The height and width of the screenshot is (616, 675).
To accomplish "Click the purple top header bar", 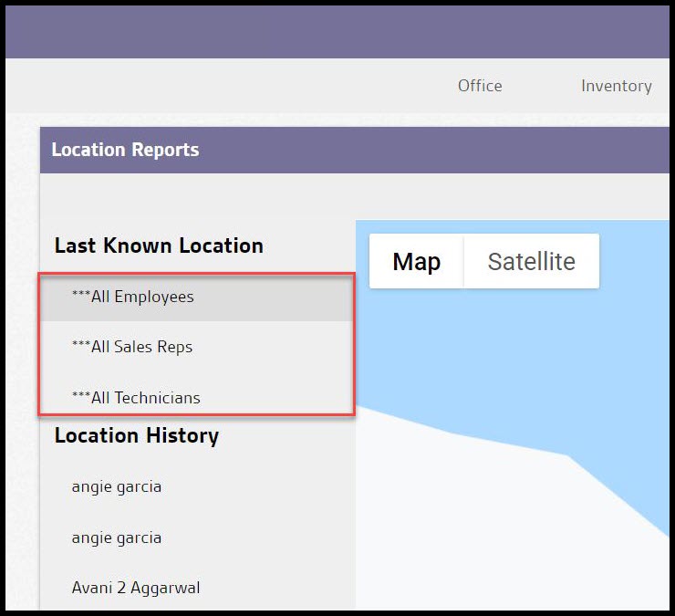I will click(337, 32).
